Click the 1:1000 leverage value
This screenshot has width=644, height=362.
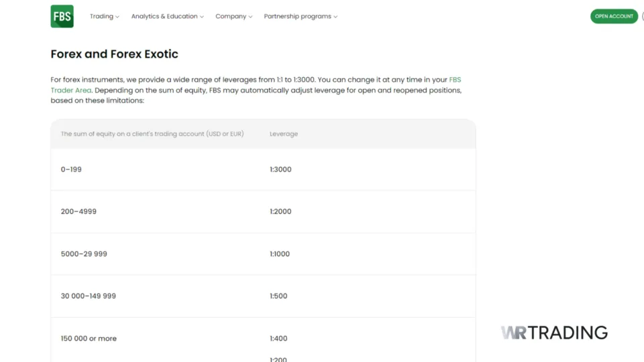[x=280, y=254]
